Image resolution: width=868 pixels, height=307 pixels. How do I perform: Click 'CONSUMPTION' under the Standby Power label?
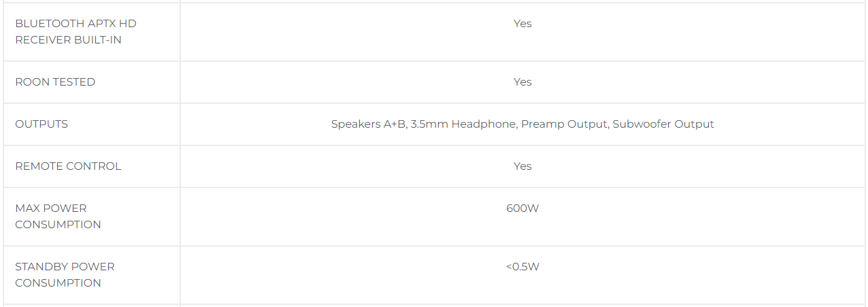pyautogui.click(x=58, y=283)
